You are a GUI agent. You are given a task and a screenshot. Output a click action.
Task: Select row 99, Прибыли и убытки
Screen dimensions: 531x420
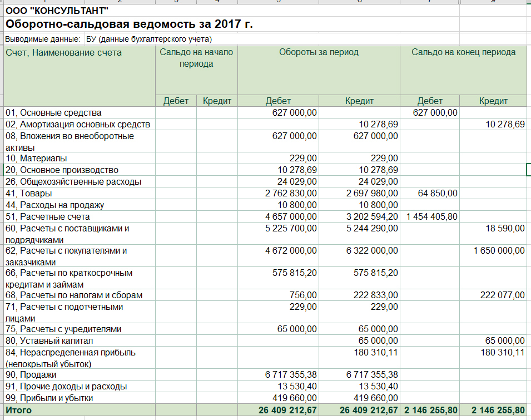(266, 398)
